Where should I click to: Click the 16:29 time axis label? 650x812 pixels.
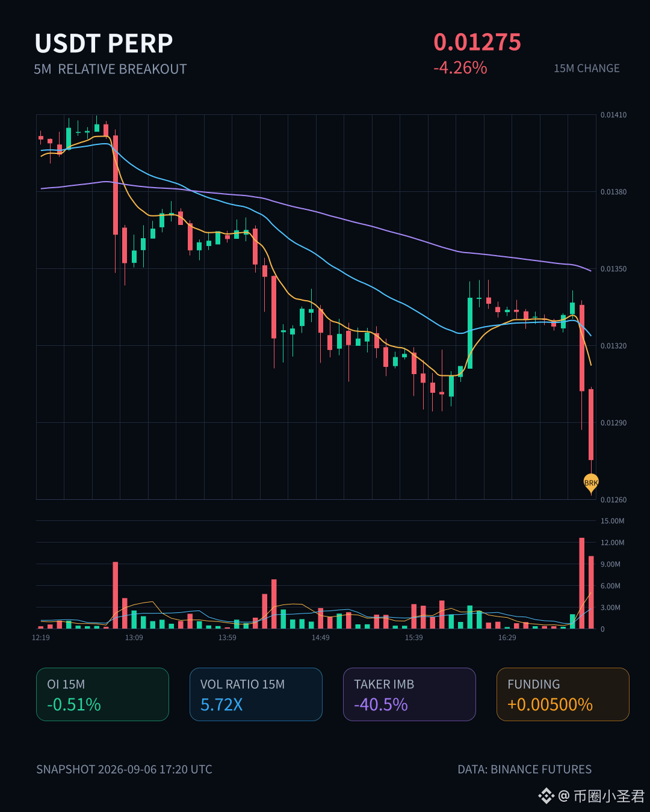coord(507,638)
